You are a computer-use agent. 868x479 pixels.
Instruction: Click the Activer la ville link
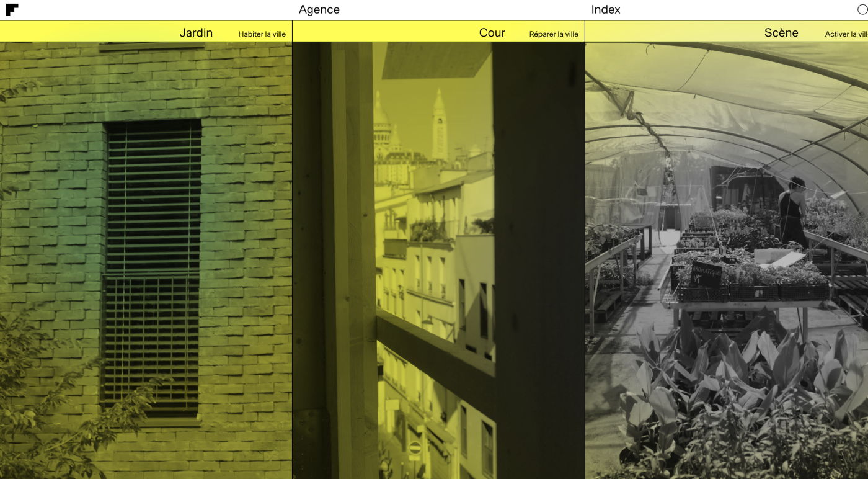(x=846, y=34)
